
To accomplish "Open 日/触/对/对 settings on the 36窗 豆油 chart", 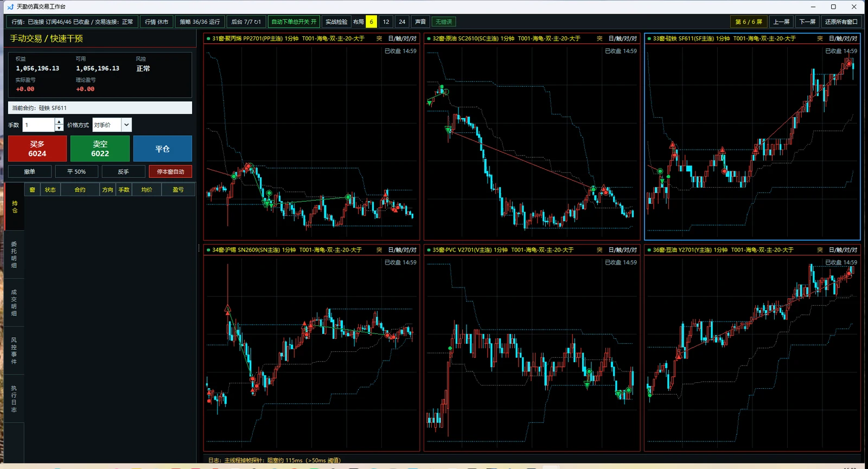I will (x=843, y=250).
